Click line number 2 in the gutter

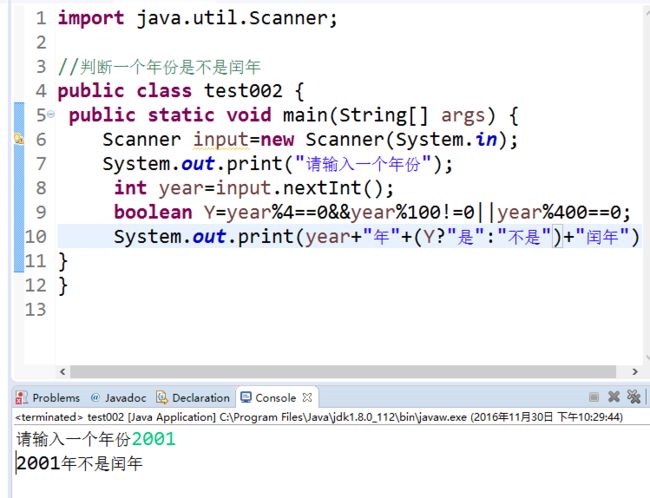click(41, 42)
